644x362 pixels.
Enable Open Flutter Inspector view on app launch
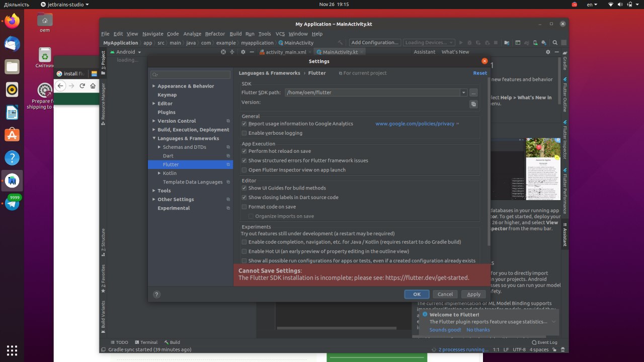point(244,170)
